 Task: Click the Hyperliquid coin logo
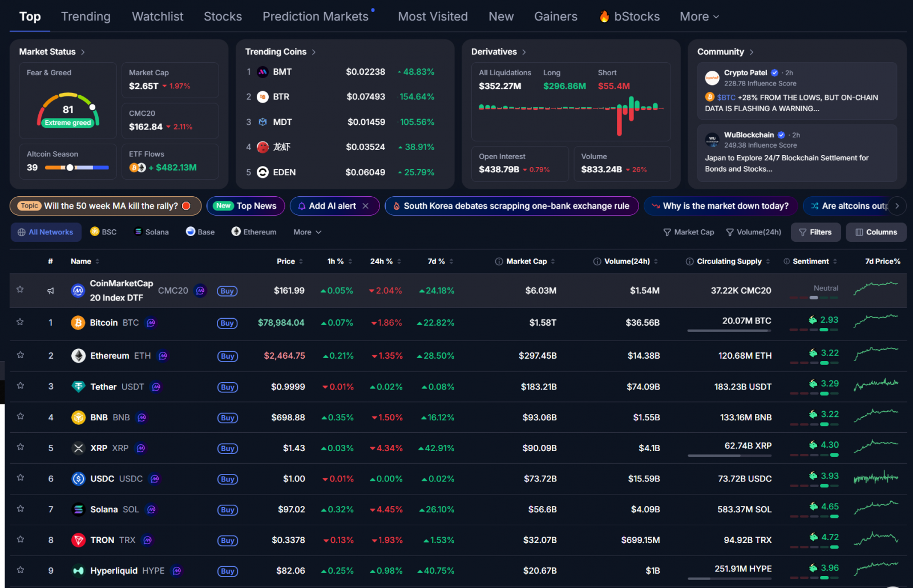78,571
